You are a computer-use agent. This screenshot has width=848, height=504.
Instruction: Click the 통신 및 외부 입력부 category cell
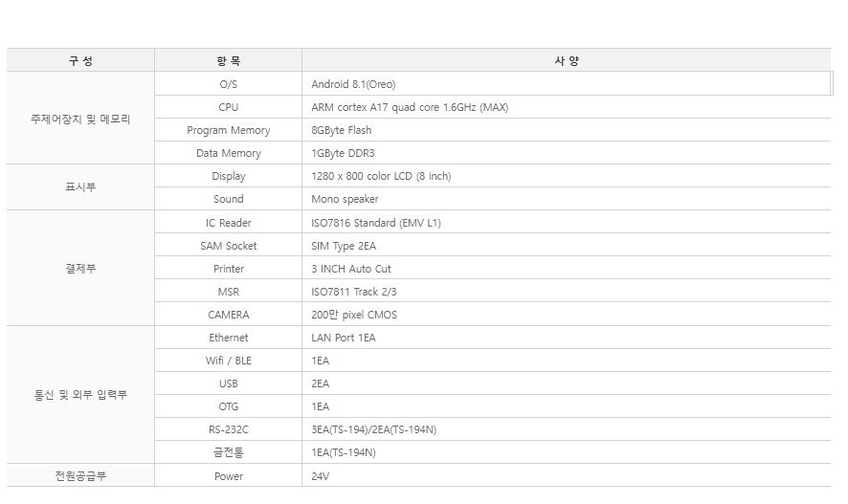[80, 395]
